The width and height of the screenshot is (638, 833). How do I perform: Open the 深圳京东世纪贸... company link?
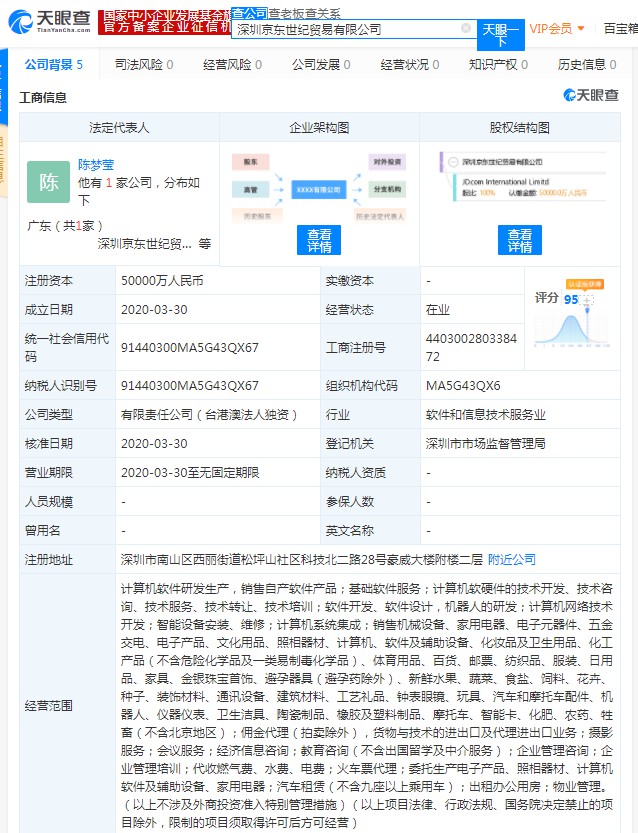tap(144, 244)
